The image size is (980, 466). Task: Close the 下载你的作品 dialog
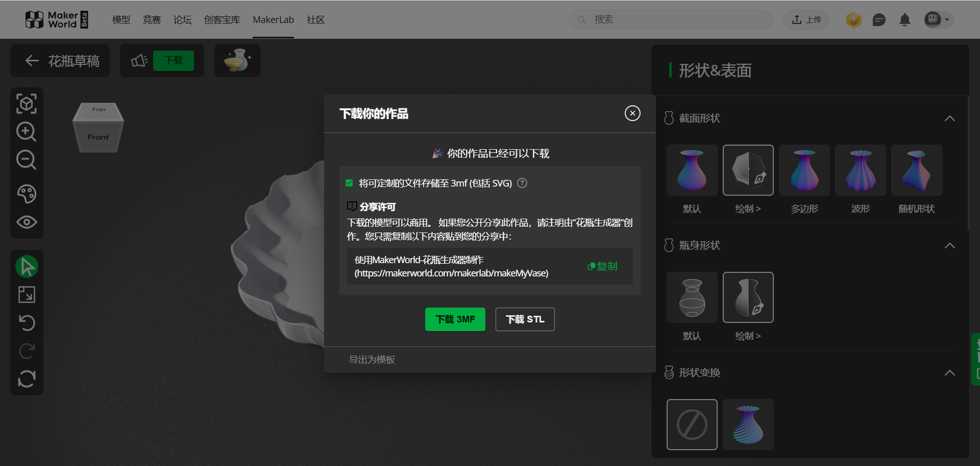point(632,113)
